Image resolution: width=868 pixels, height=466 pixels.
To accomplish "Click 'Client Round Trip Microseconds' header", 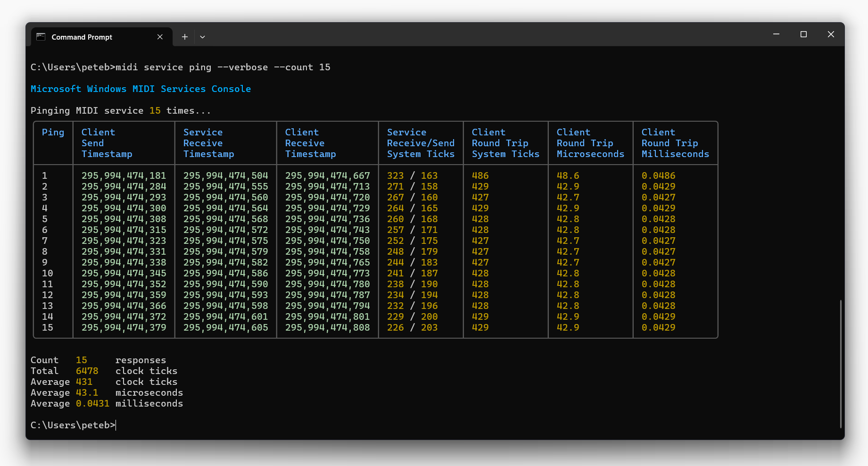I will [590, 143].
